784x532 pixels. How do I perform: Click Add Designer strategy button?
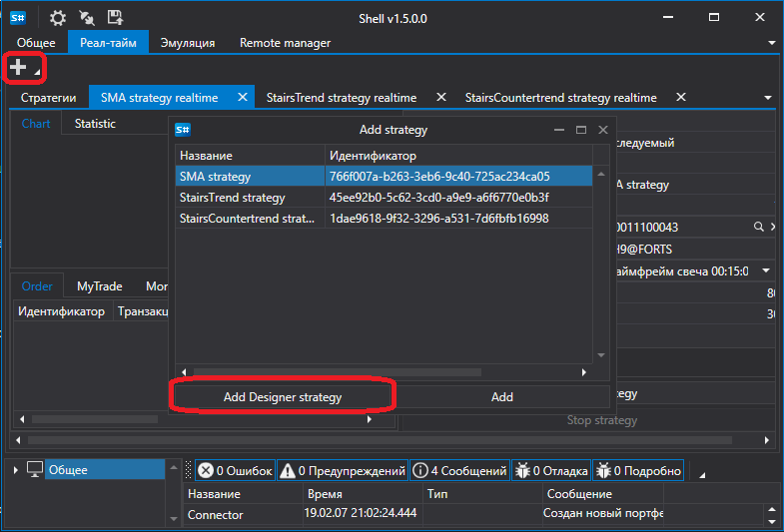point(283,397)
